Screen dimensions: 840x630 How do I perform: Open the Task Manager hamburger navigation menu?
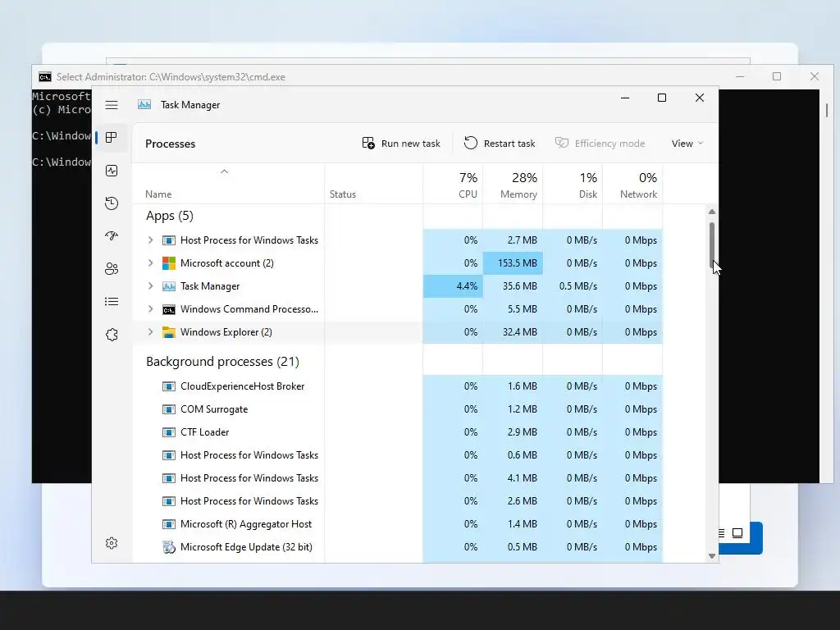[112, 105]
